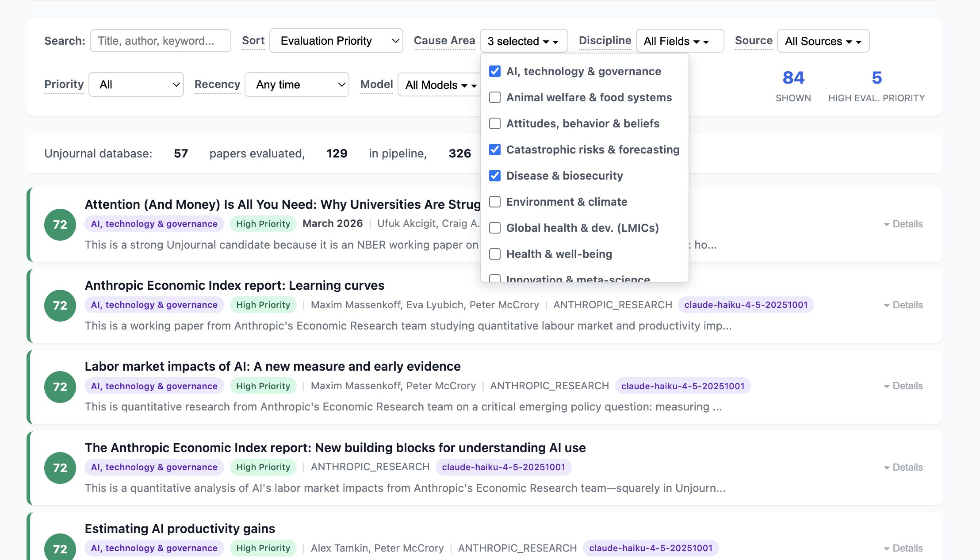
Task: Select Health & well-being in cause area list
Action: pos(495,254)
